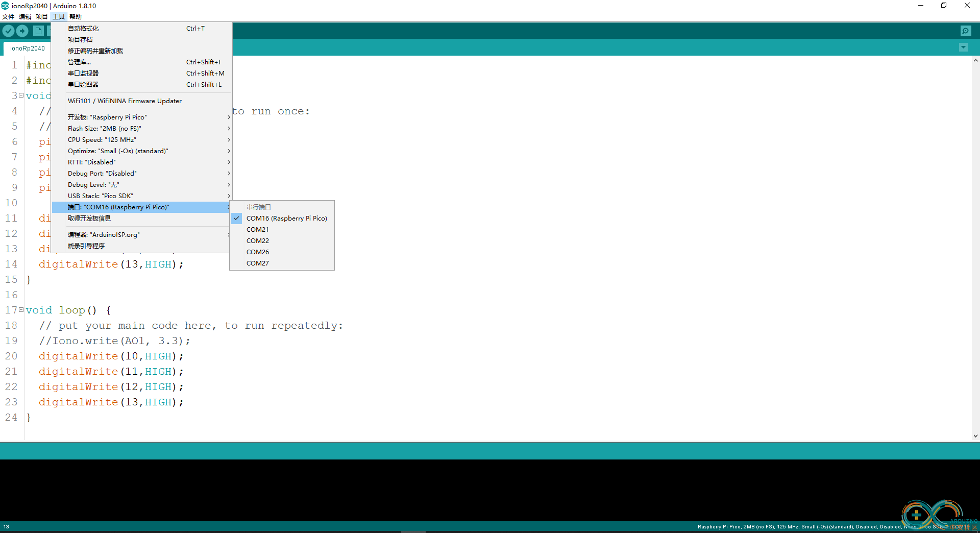
Task: Click line 20 digitalWrite(10,HIGH);
Action: [111, 356]
